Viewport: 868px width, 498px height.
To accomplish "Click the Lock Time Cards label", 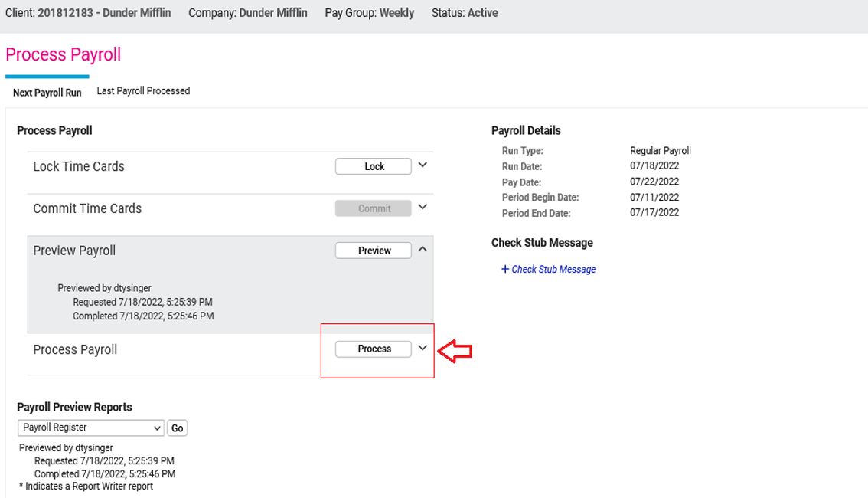I will (79, 166).
